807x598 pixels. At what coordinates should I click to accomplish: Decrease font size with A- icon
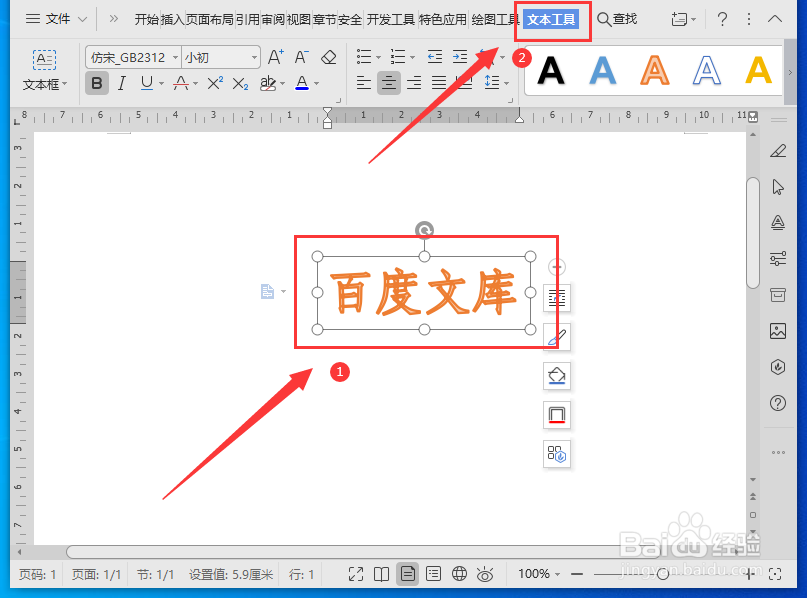point(302,57)
